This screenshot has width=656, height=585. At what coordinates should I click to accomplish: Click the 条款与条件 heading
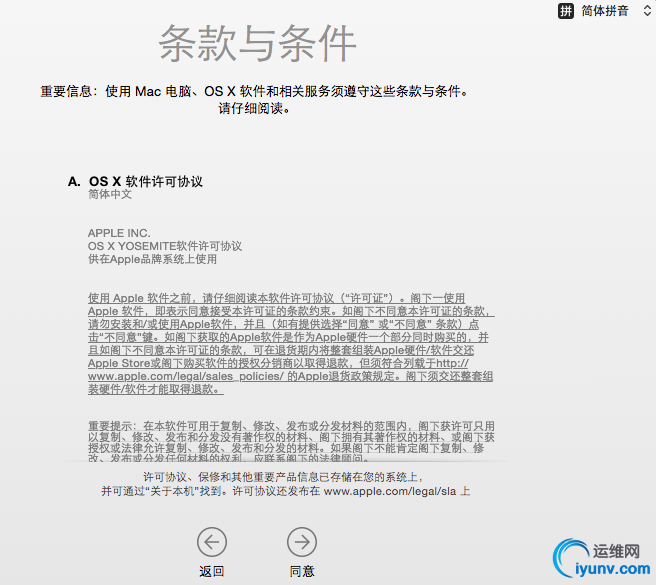point(257,43)
